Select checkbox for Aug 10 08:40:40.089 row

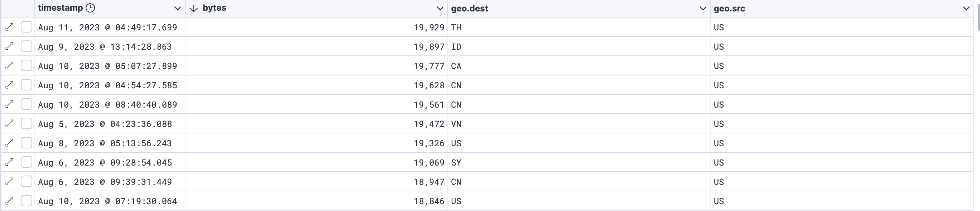click(x=26, y=104)
